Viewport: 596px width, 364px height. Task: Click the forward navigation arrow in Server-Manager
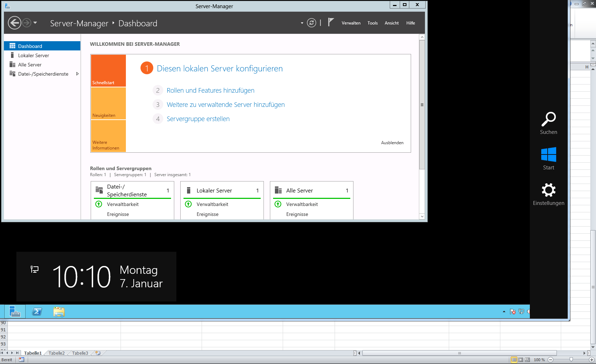tap(27, 23)
